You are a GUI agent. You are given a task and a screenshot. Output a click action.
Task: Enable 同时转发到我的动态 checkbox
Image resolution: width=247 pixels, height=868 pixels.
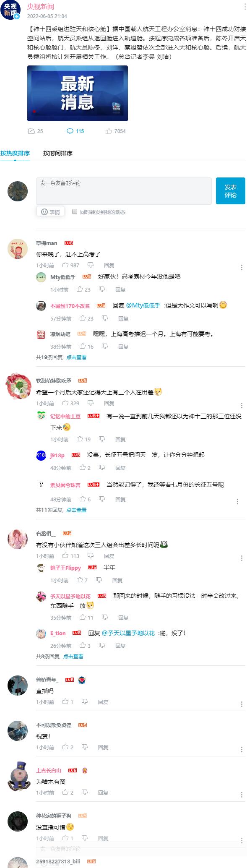click(75, 211)
